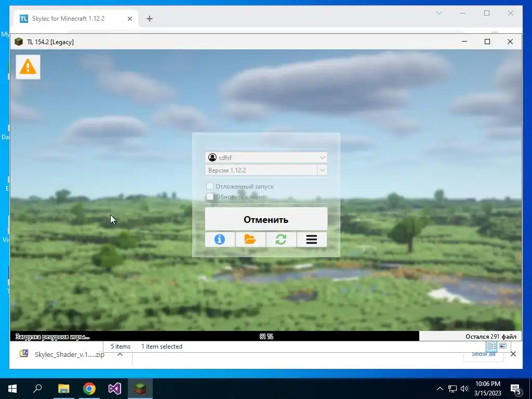Open volume control tray icon
This screenshot has width=532, height=399.
click(x=464, y=389)
